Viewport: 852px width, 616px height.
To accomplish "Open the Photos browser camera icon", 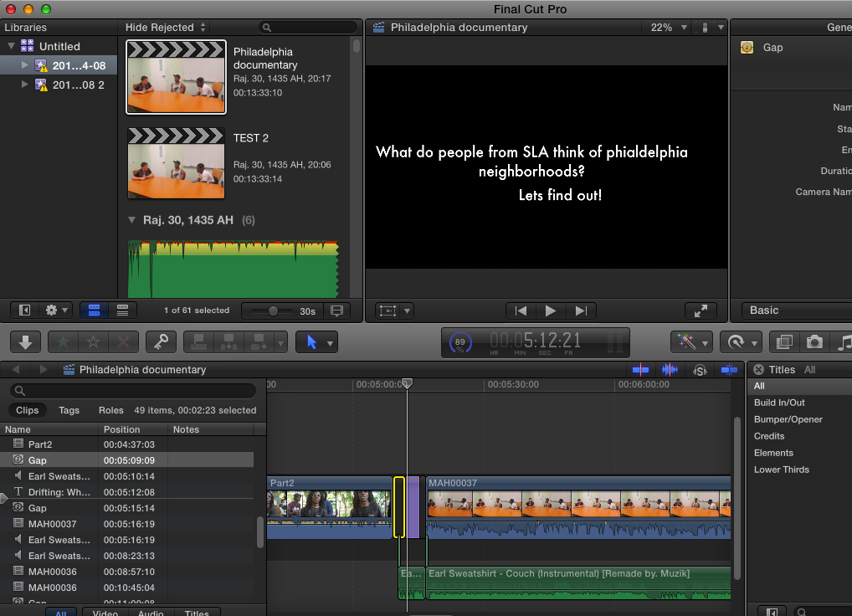I will click(x=814, y=342).
